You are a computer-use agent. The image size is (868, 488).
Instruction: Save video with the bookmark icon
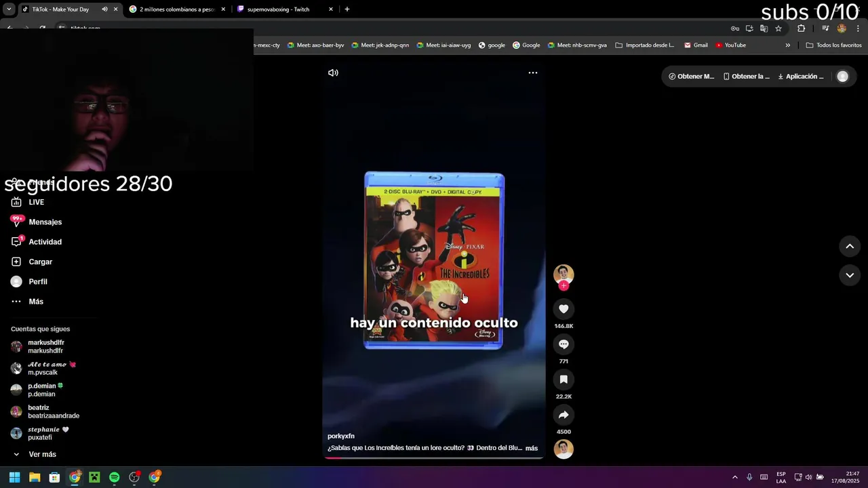(x=564, y=380)
